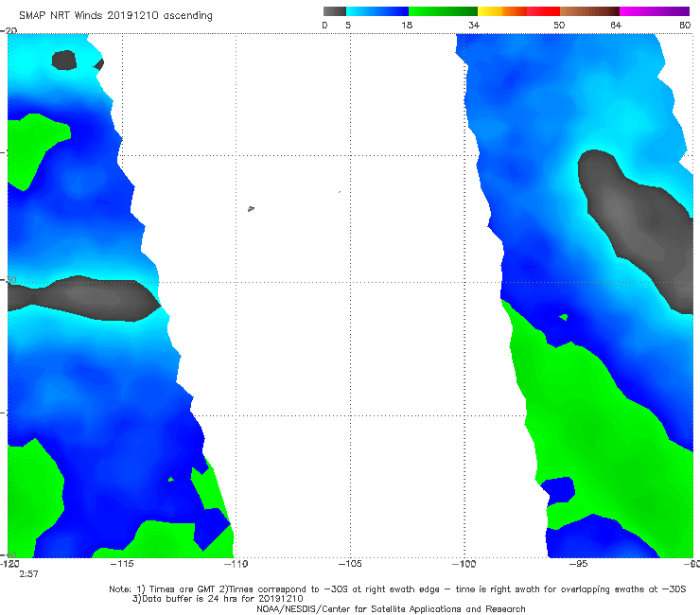Click the longitude label "-100"
Viewport: 700px width, 615px height.
(464, 564)
